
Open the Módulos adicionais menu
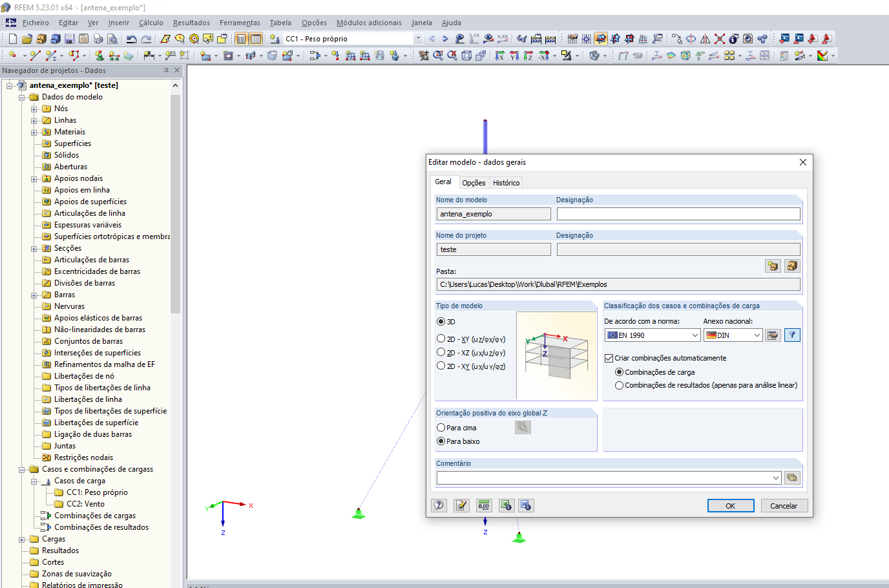pos(369,23)
